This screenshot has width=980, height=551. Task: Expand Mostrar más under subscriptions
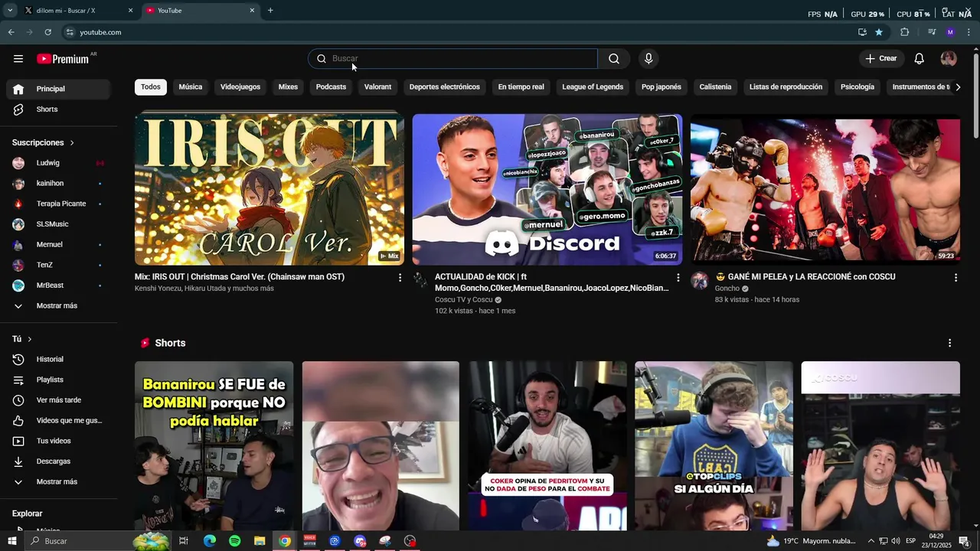coord(59,306)
